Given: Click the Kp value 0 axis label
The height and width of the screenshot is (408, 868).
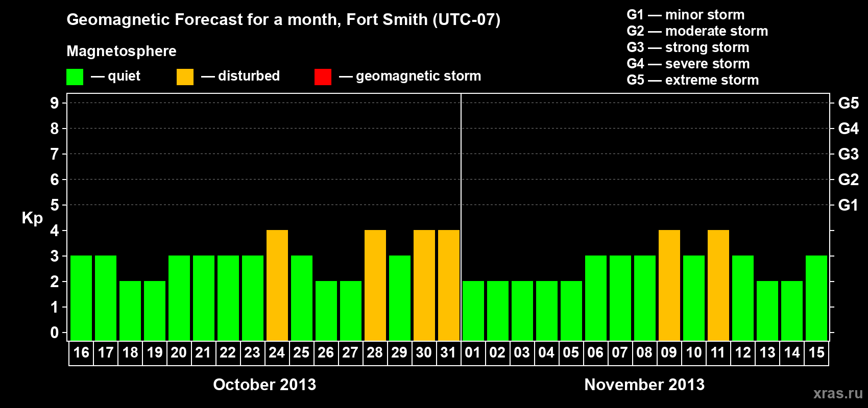Looking at the screenshot, I should [55, 333].
